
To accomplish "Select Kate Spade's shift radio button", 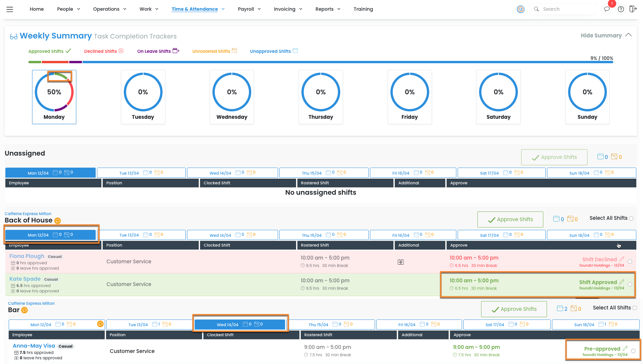I will (630, 284).
